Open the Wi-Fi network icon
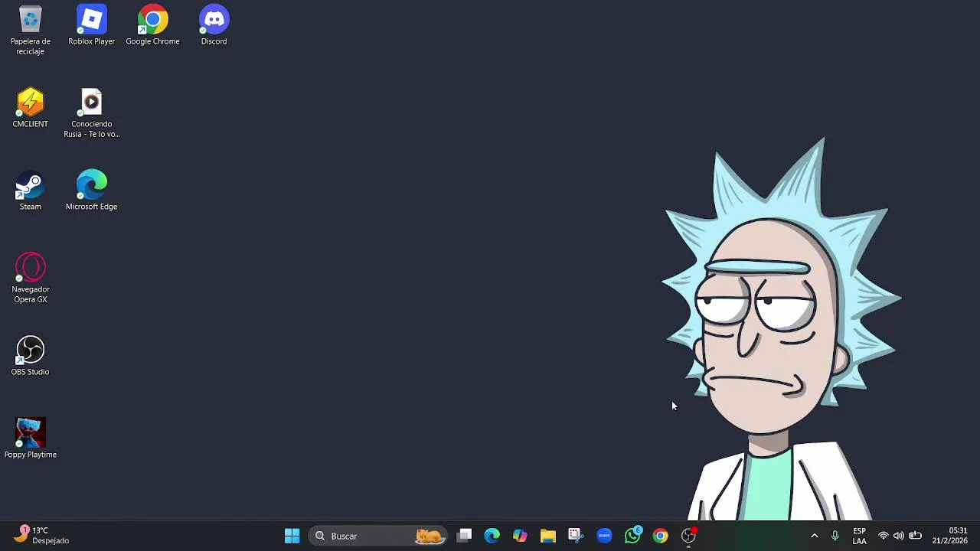The image size is (980, 551). (884, 536)
